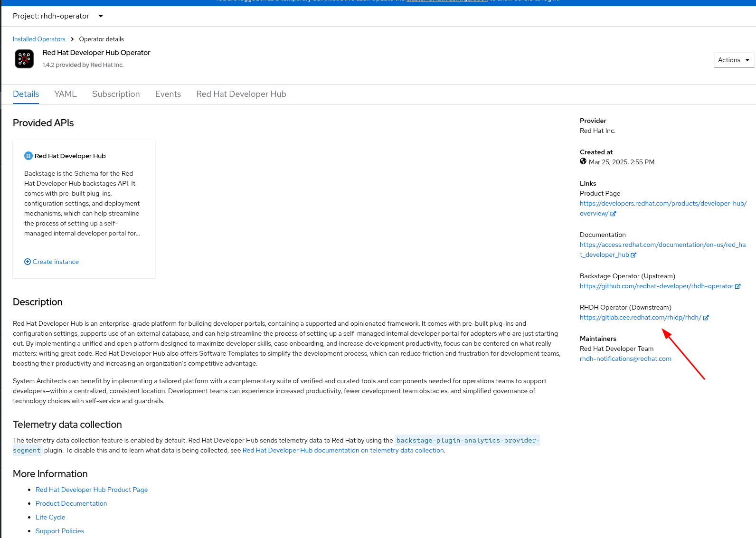Click external link icon after GitLab rhidp URL
The width and height of the screenshot is (756, 538).
[706, 318]
